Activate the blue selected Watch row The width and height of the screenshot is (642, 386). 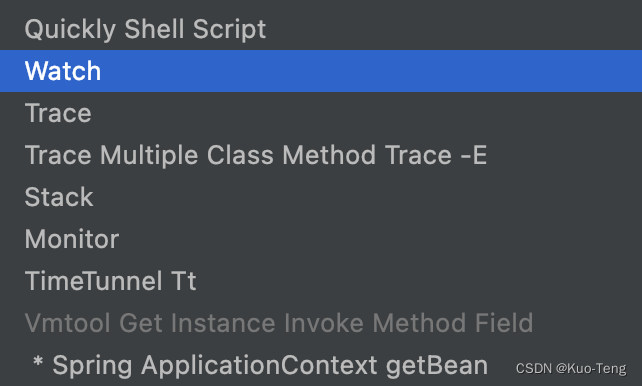[321, 71]
